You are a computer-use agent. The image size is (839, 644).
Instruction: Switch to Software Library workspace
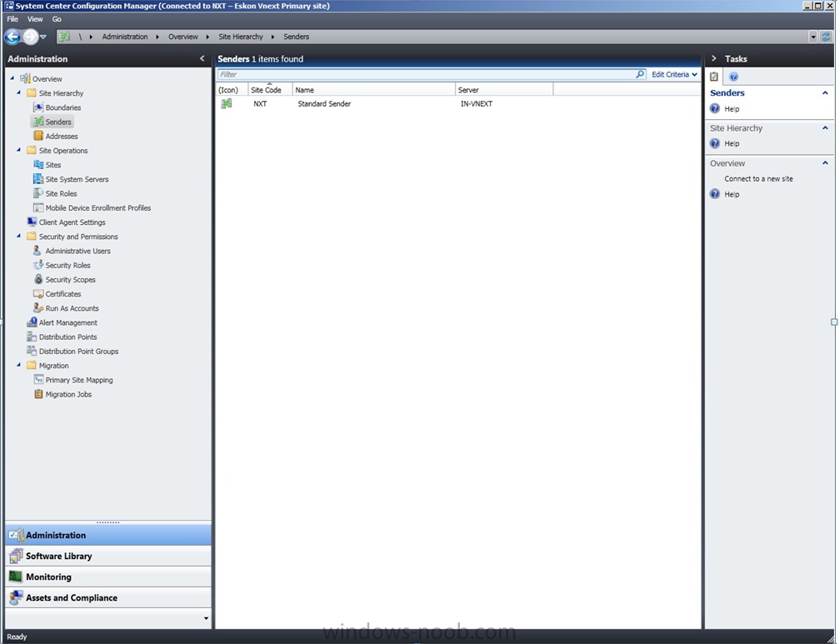[108, 556]
